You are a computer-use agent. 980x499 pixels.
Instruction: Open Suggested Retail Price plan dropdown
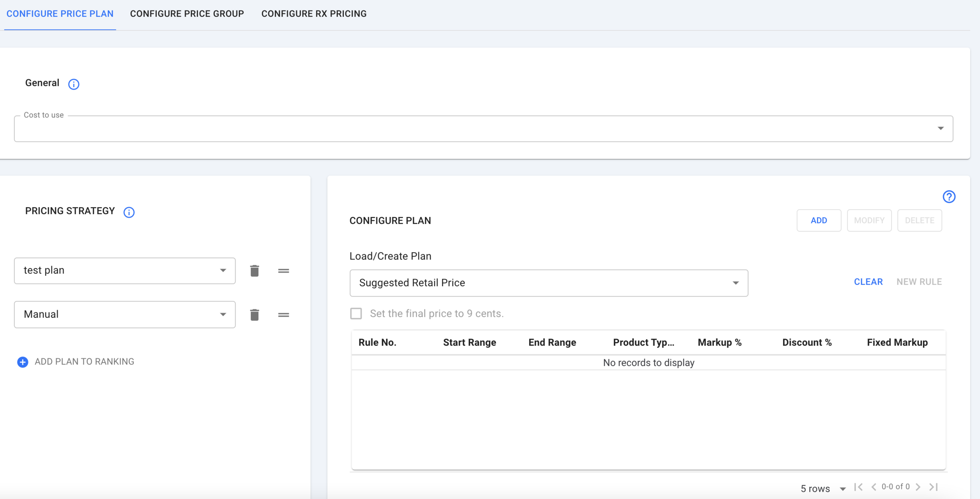[x=548, y=283]
